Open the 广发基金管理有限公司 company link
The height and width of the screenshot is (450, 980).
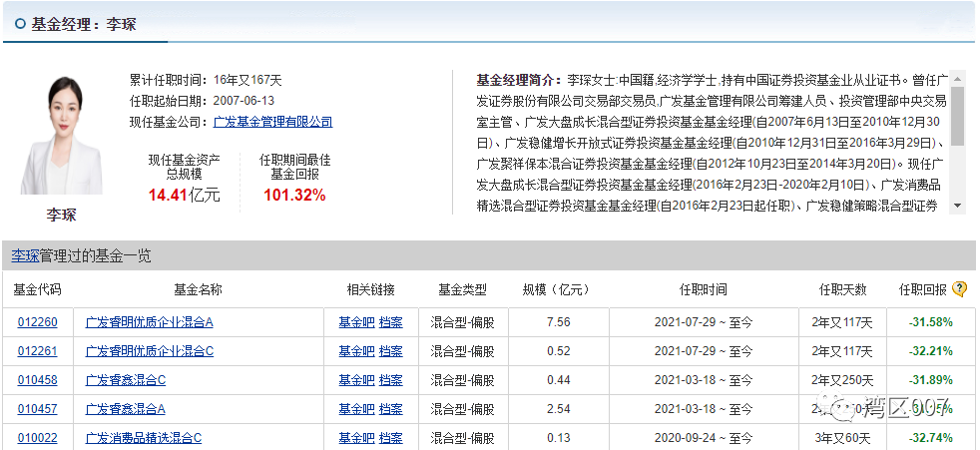click(x=272, y=122)
